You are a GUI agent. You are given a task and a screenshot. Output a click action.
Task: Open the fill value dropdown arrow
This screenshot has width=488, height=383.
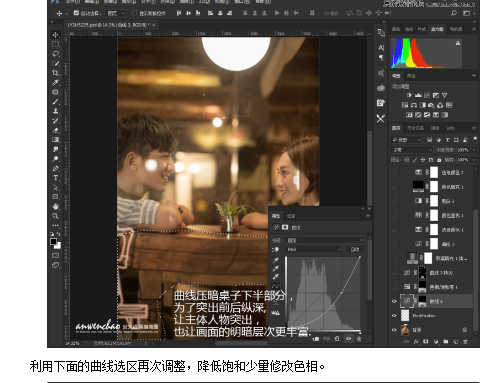[473, 160]
